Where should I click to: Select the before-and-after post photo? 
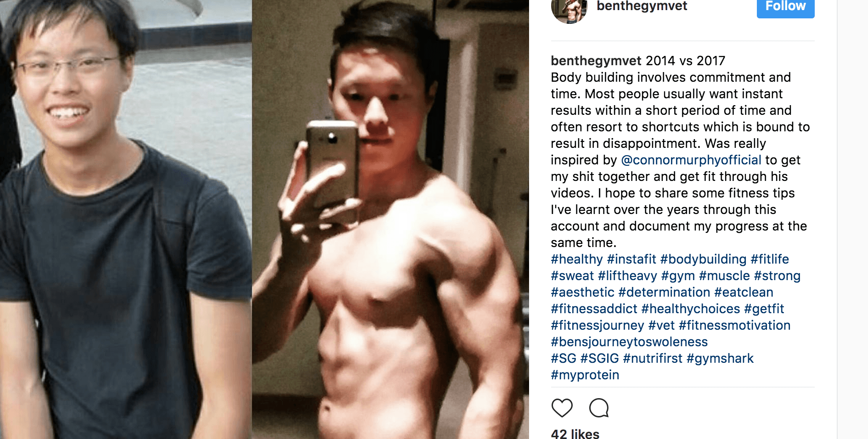[x=265, y=219]
